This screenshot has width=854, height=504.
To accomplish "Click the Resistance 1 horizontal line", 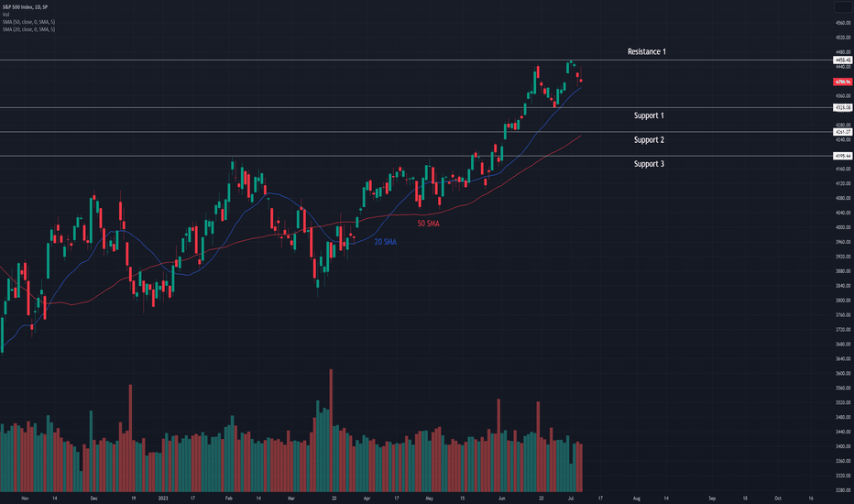I will [417, 60].
